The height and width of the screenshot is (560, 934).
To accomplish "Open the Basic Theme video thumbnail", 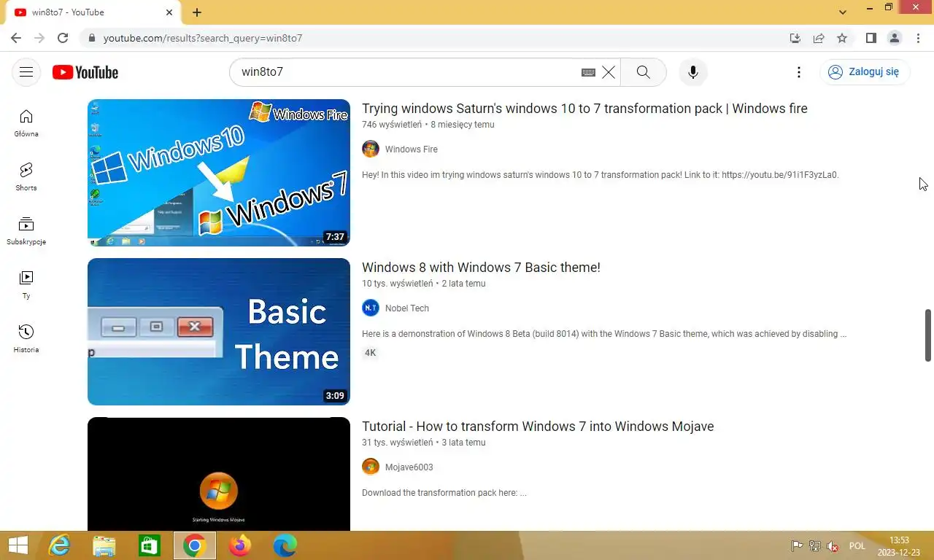I will coord(219,332).
